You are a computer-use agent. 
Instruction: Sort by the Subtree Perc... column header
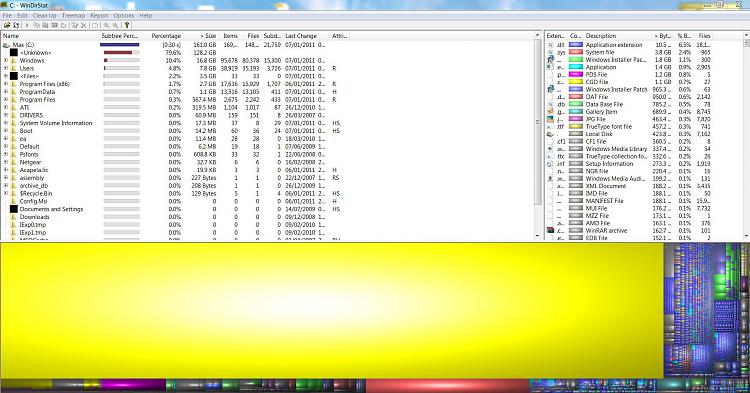click(x=120, y=36)
